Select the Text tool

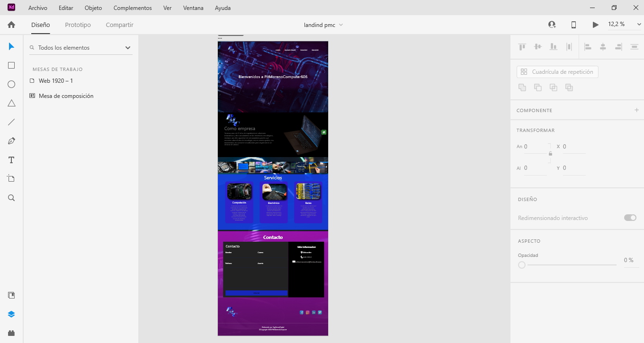(x=11, y=160)
